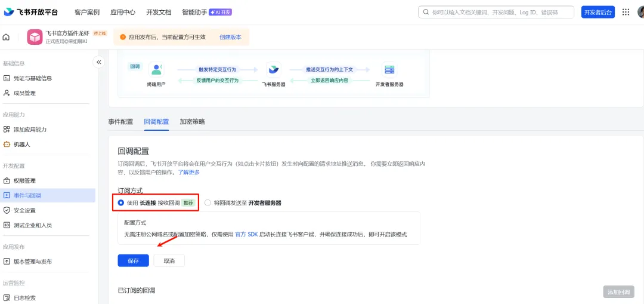Switch to the 回调配置 tab
The height and width of the screenshot is (304, 644).
[156, 122]
